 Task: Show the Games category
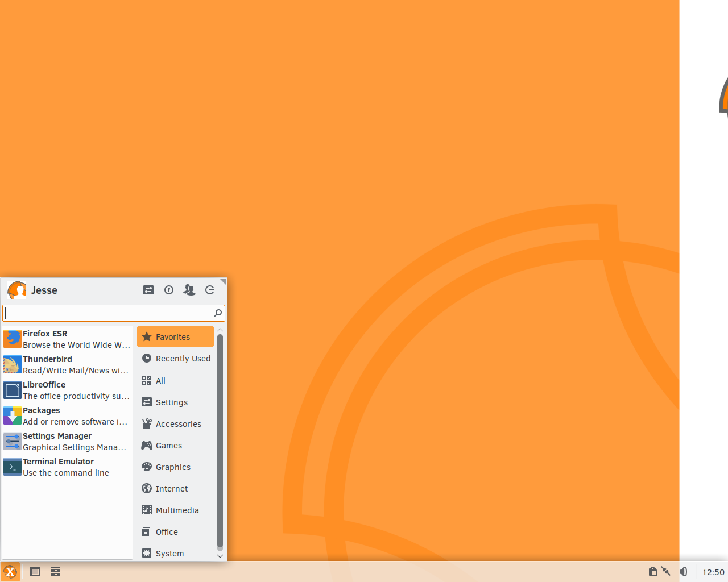pyautogui.click(x=175, y=446)
